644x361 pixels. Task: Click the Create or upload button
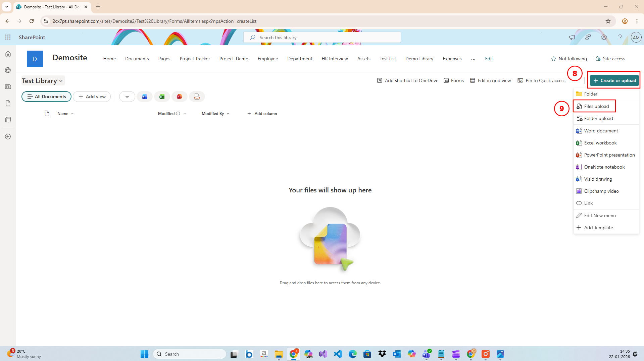coord(614,80)
